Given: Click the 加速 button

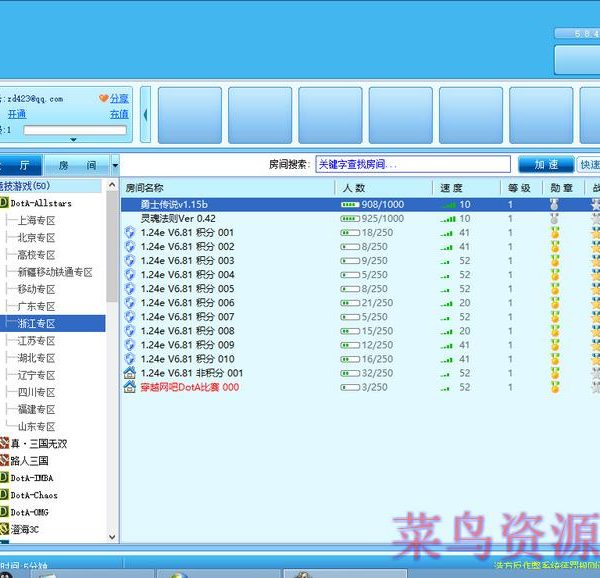Looking at the screenshot, I should pyautogui.click(x=545, y=165).
